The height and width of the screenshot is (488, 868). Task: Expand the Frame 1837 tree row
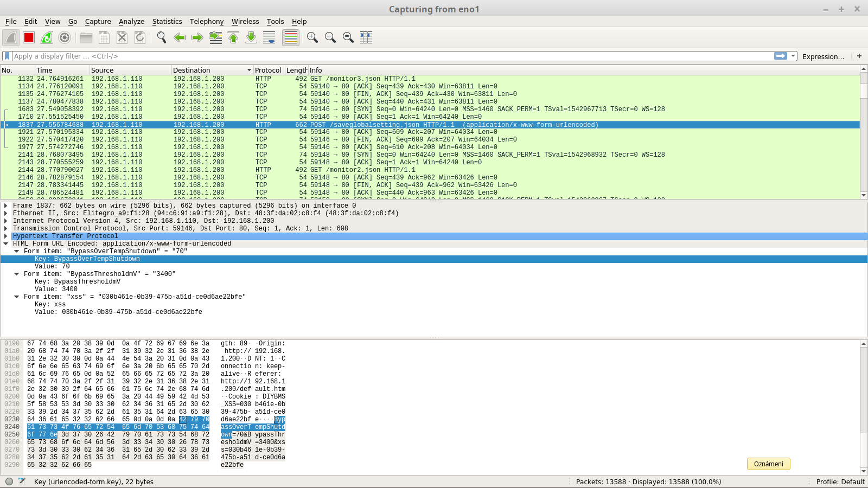[6, 206]
